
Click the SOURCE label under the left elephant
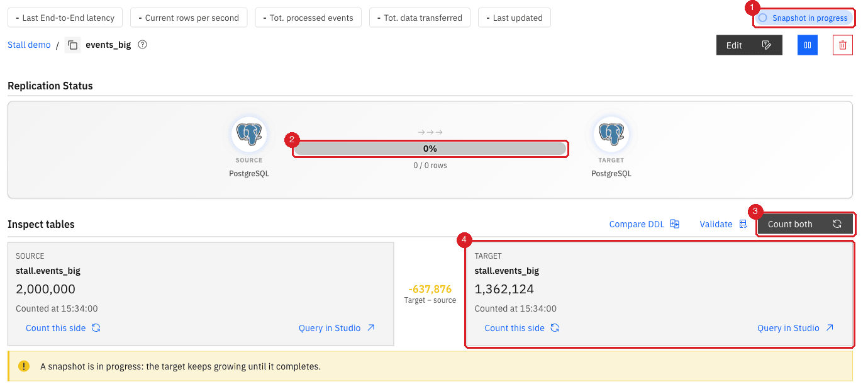tap(249, 161)
